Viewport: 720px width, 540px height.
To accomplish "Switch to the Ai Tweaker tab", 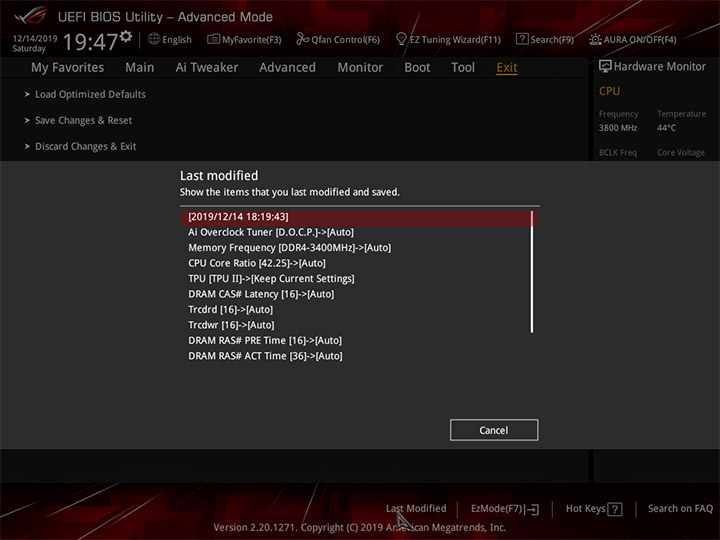I will 207,68.
